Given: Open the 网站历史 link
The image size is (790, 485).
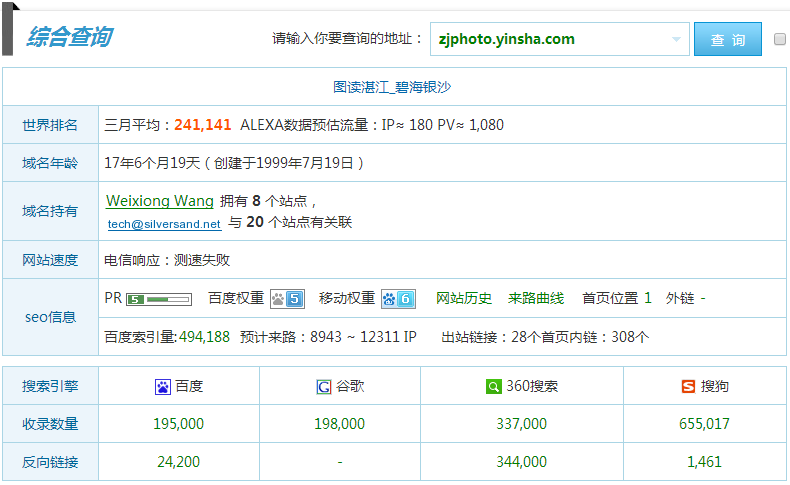Looking at the screenshot, I should (x=464, y=298).
